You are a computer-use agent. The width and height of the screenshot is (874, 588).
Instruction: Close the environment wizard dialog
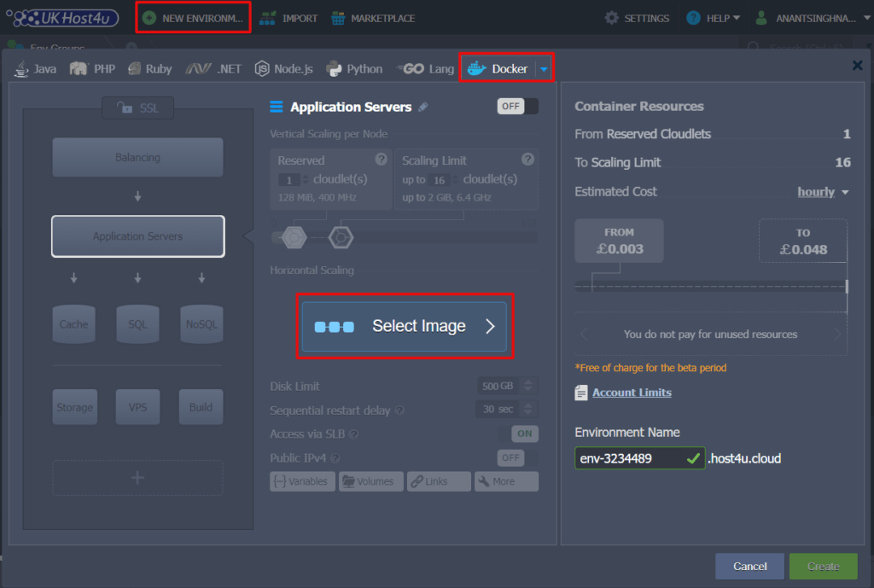[x=857, y=66]
